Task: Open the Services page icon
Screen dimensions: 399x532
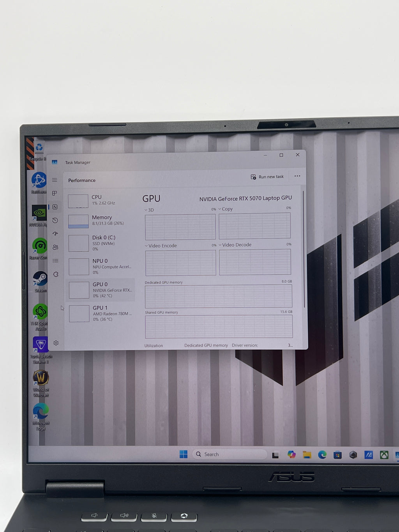Action: point(56,274)
